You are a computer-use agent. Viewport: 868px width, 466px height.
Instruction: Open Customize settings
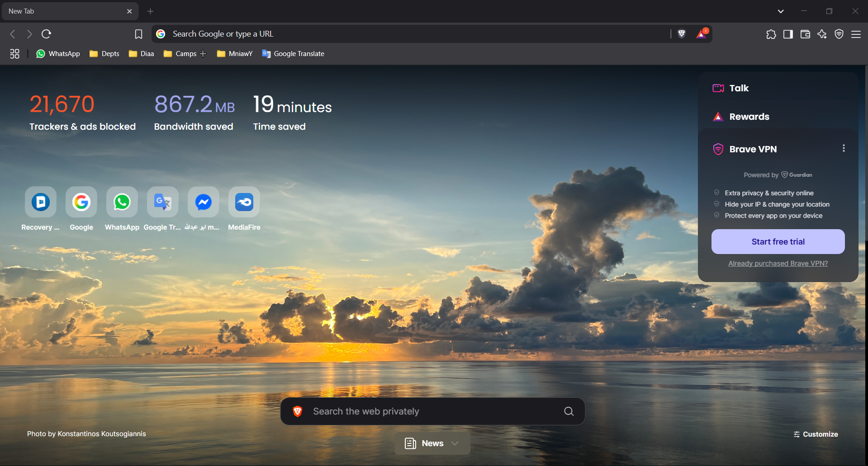point(816,434)
